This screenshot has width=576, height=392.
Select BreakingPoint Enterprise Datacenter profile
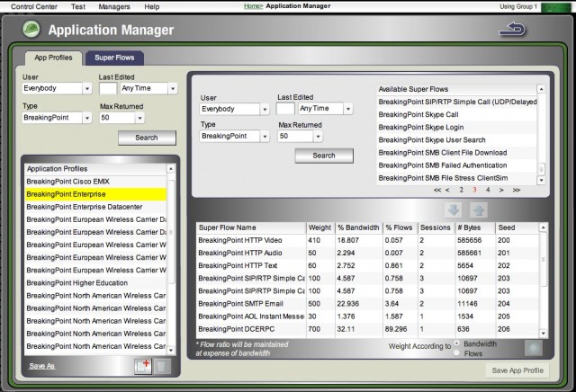tap(95, 207)
